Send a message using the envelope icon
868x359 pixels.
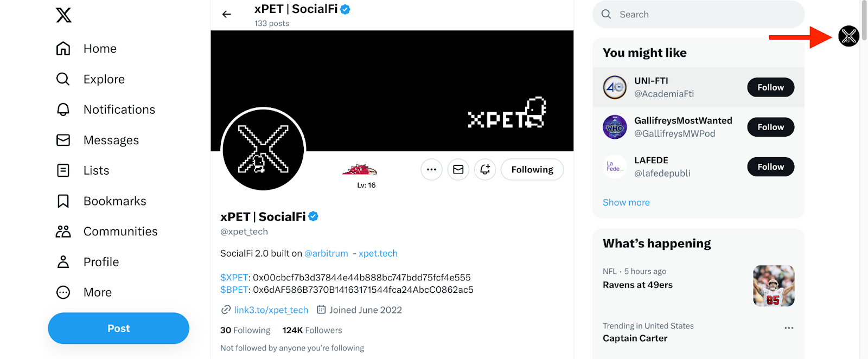458,170
